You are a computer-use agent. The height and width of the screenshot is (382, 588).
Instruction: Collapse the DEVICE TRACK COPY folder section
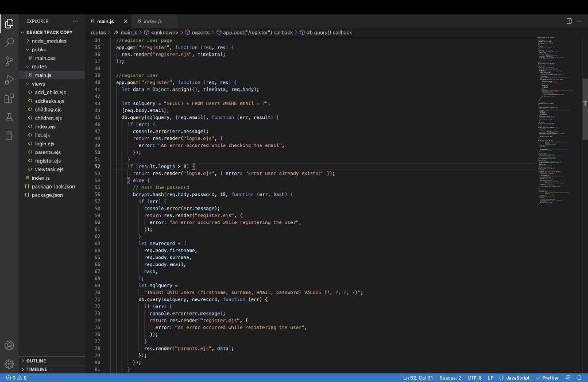52,32
